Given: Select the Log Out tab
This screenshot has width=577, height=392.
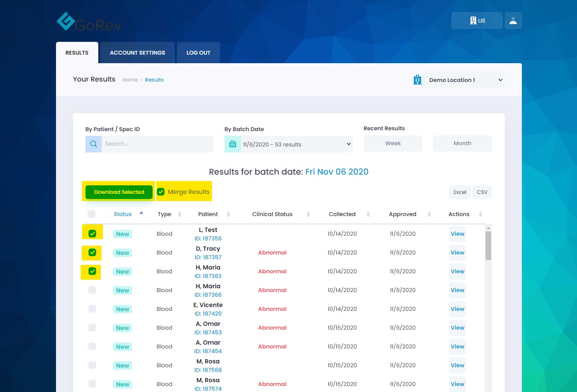Looking at the screenshot, I should pos(198,53).
